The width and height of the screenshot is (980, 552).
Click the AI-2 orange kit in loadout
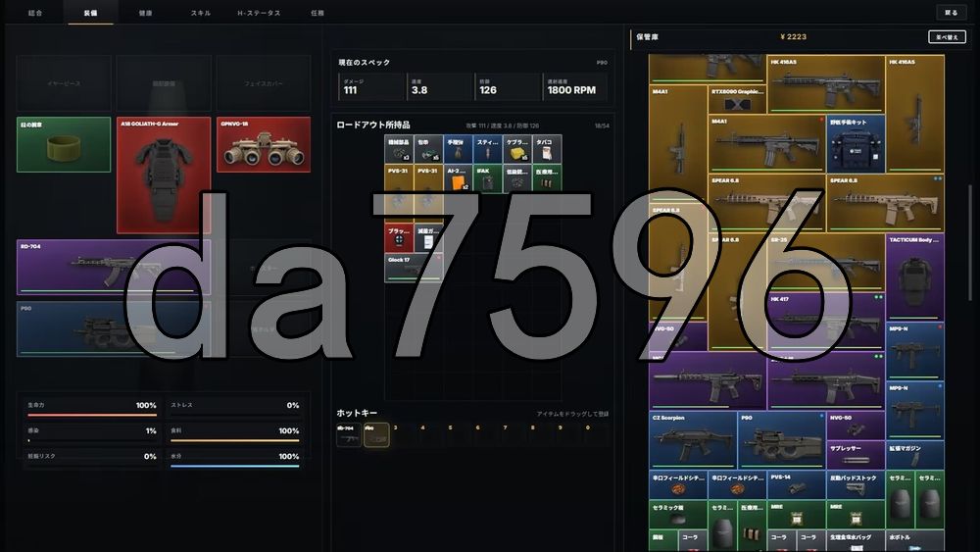(x=458, y=178)
